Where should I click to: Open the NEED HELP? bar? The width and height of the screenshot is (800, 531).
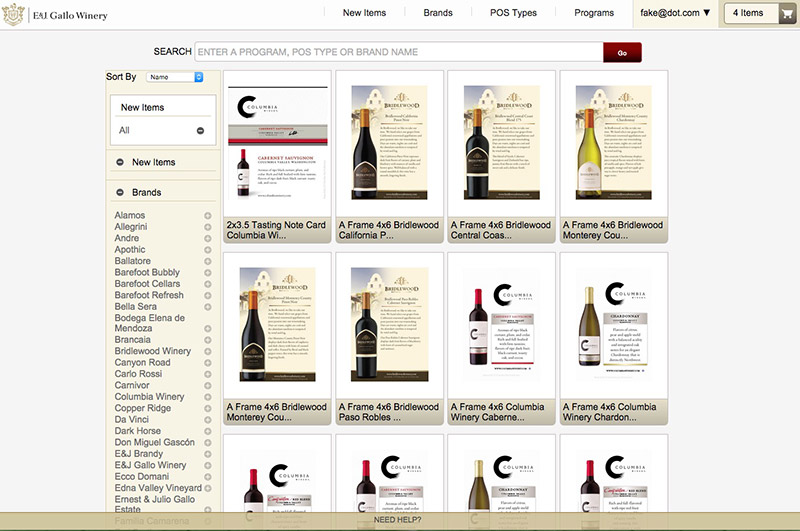397,520
